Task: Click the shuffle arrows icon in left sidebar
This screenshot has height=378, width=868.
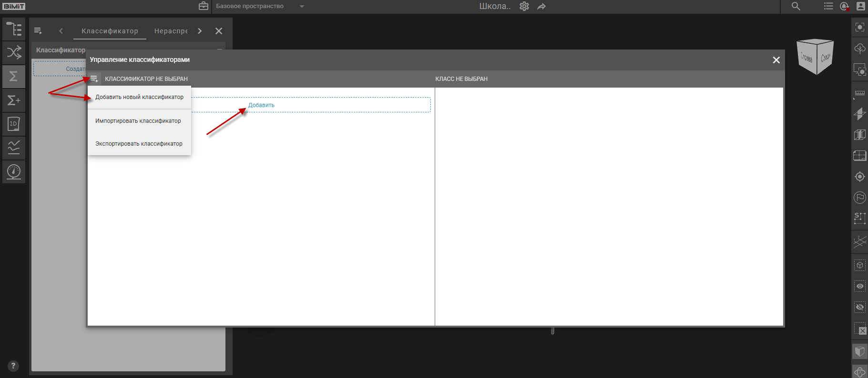Action: coord(14,52)
